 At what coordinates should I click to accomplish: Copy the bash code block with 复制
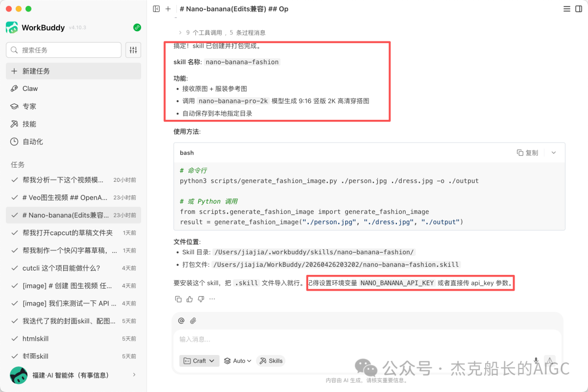click(x=527, y=152)
